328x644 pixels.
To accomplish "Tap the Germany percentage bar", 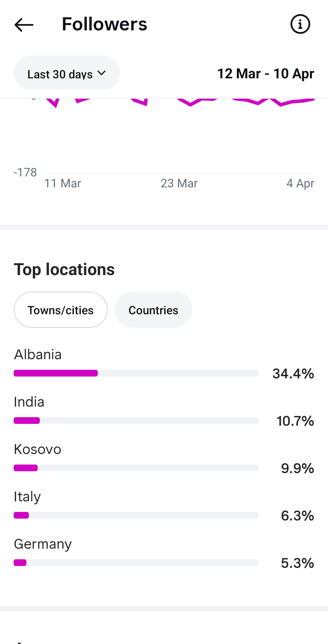I will point(136,563).
